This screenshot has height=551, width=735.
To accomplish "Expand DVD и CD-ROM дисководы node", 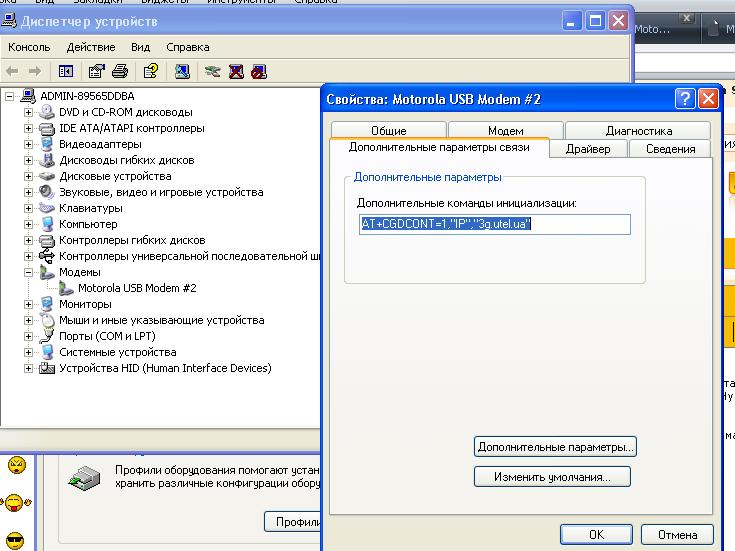I will [28, 113].
